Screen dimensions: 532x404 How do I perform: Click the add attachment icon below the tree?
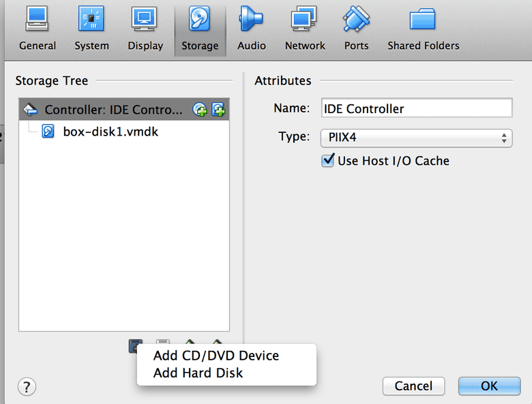(x=135, y=345)
